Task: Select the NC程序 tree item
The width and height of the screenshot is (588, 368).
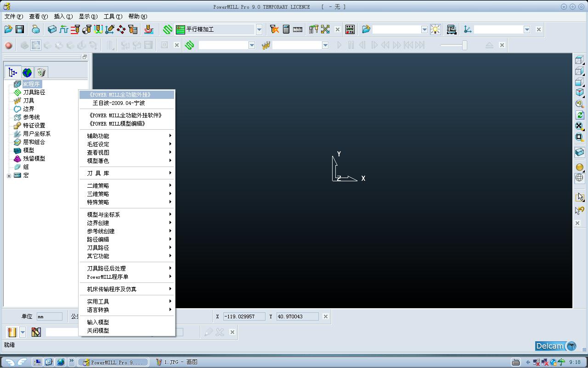Action: click(32, 84)
